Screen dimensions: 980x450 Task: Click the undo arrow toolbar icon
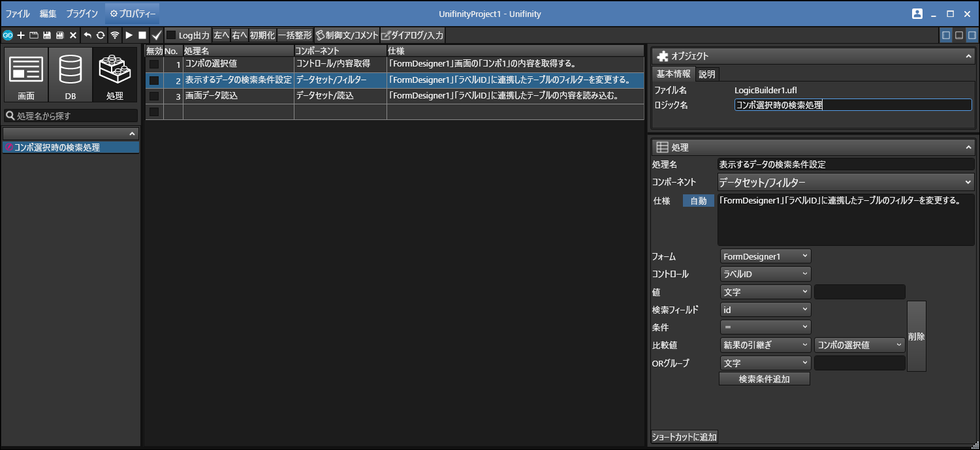point(87,35)
